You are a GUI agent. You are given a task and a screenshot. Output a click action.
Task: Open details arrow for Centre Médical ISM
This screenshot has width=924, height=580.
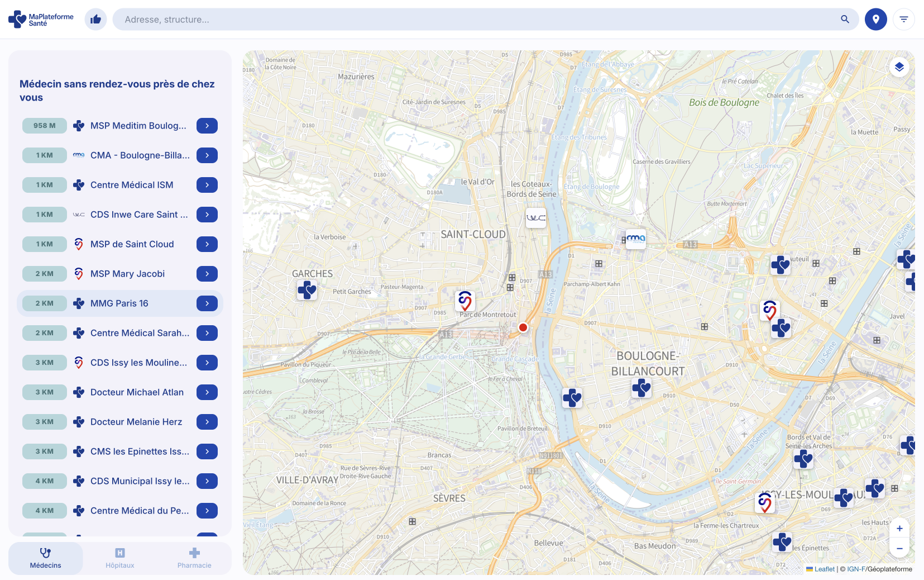[207, 185]
